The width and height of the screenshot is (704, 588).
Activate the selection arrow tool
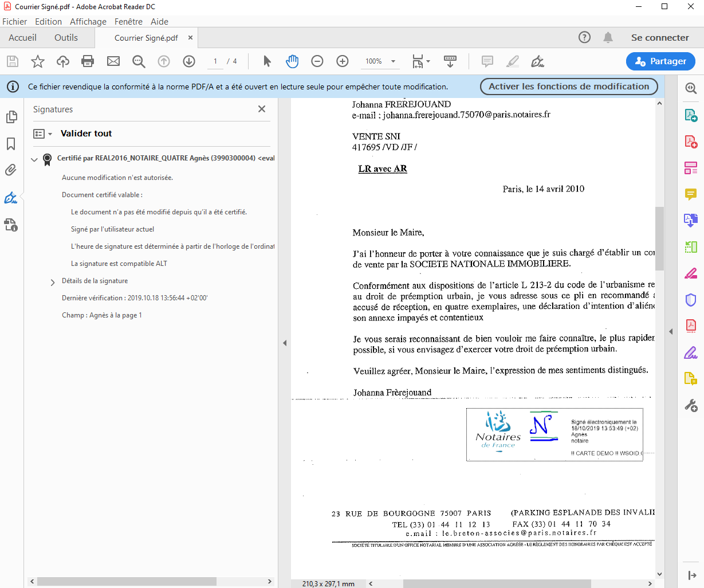point(267,61)
